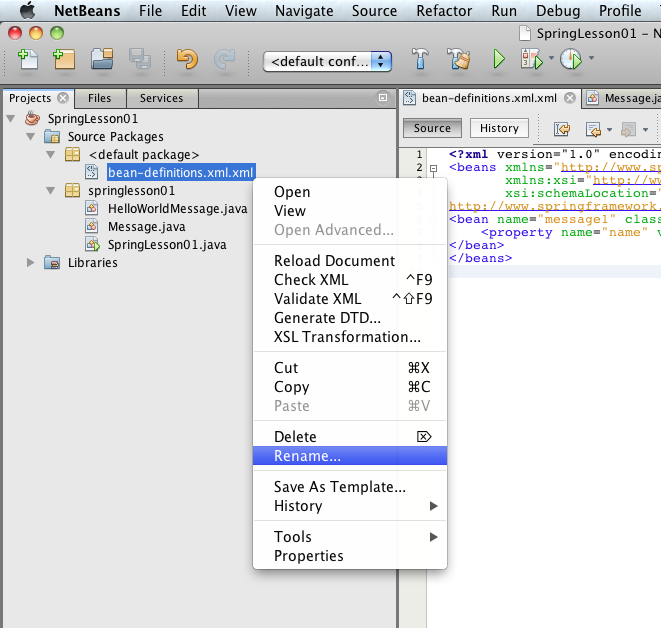Toggle the History editor view

[499, 128]
